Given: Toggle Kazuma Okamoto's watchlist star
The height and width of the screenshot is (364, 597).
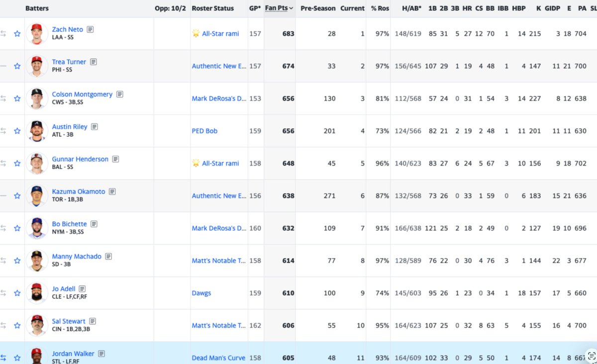Looking at the screenshot, I should [17, 196].
